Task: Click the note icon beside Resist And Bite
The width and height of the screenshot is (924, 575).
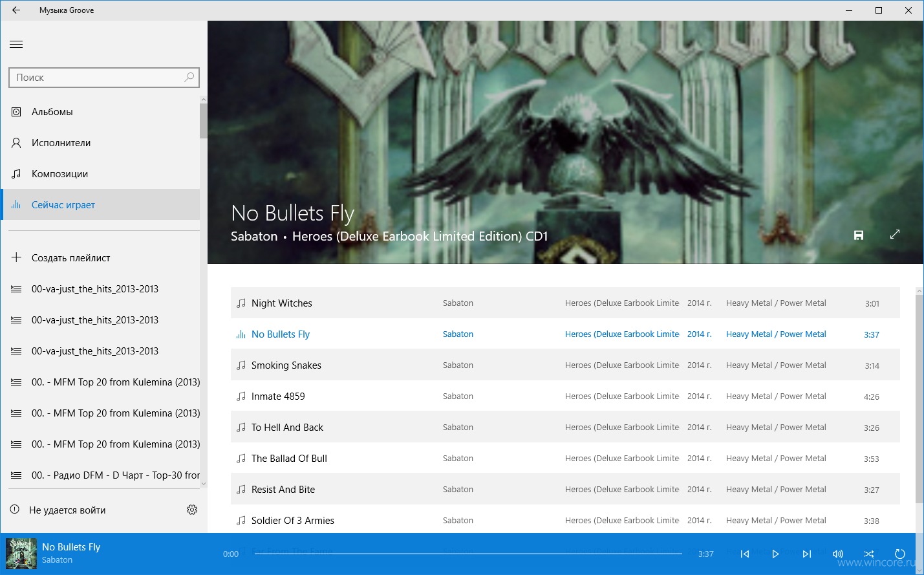Action: (x=241, y=490)
